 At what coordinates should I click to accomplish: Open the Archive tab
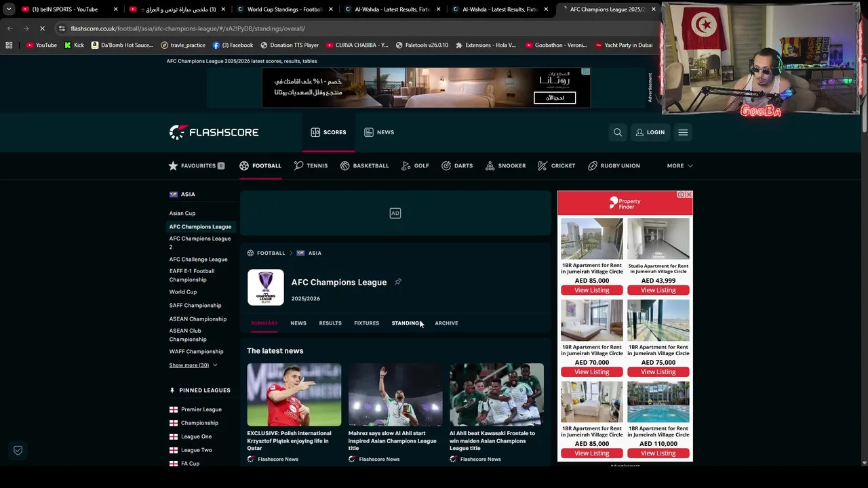446,323
